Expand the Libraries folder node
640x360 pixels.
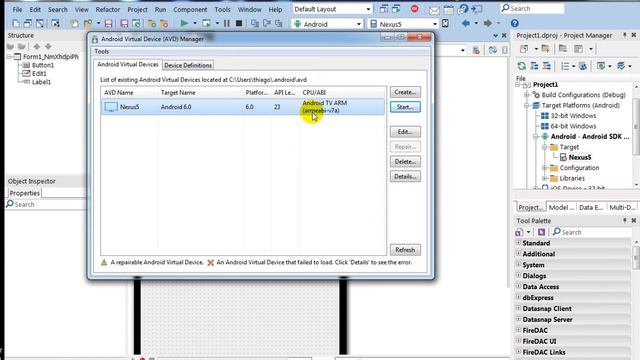coord(544,178)
